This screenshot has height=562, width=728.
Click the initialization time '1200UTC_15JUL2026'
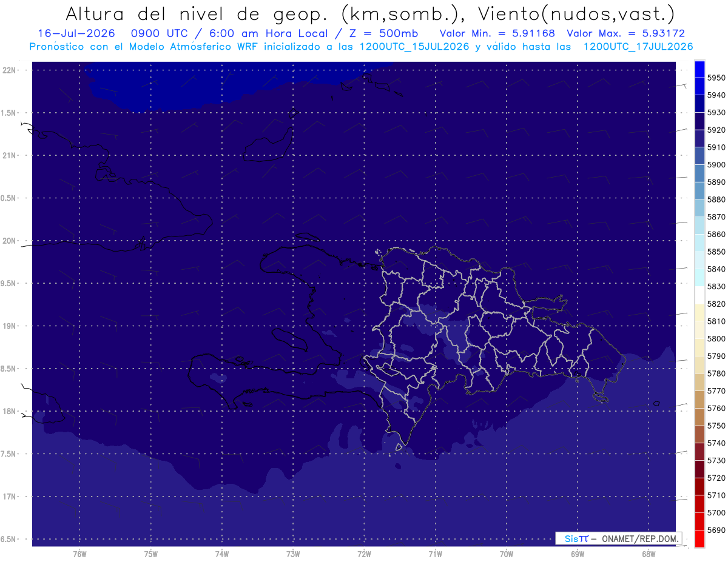[x=414, y=46]
